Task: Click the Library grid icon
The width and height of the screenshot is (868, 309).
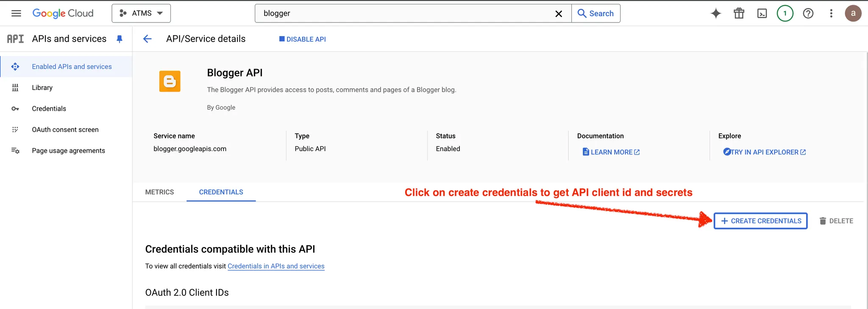Action: coord(15,87)
